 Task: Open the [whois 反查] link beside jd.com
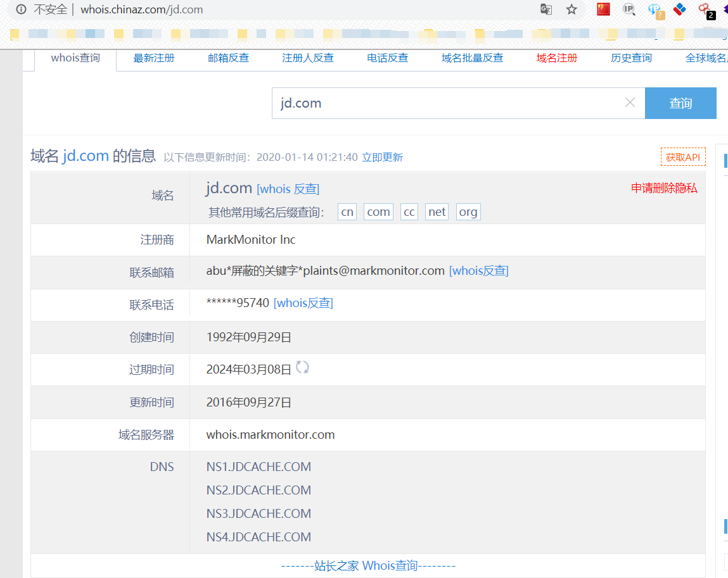(x=288, y=189)
